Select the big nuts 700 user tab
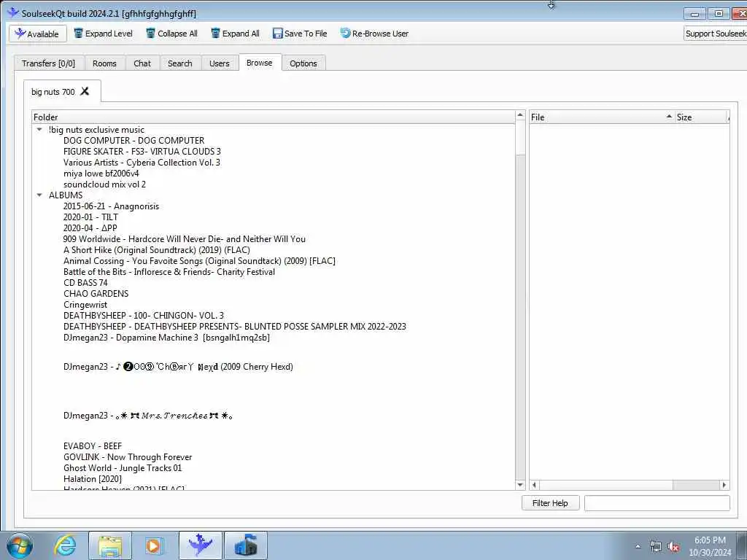Screen dimensions: 747x560 [53, 91]
